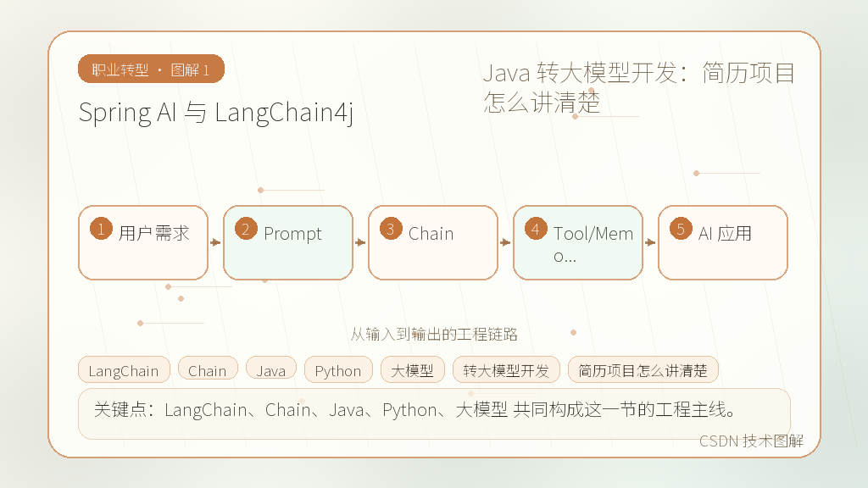Screen dimensions: 868x488
Task: Click the 职业转型 · 图解 1 badge
Action: (151, 69)
